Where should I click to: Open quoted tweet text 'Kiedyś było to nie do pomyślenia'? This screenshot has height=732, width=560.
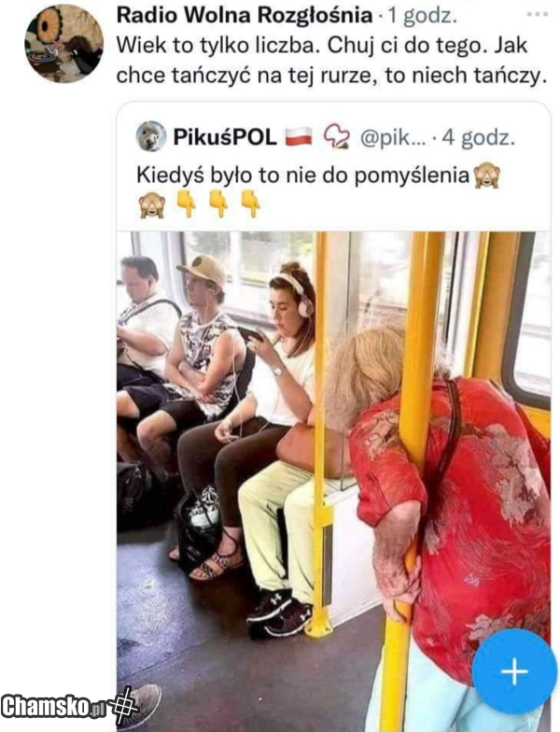click(302, 176)
